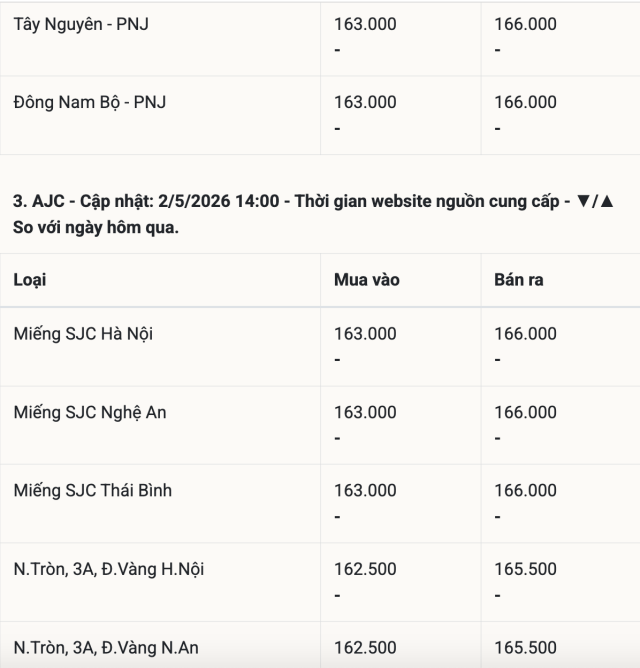
Task: Click the down/up triangle legend symbols
Action: [x=595, y=201]
